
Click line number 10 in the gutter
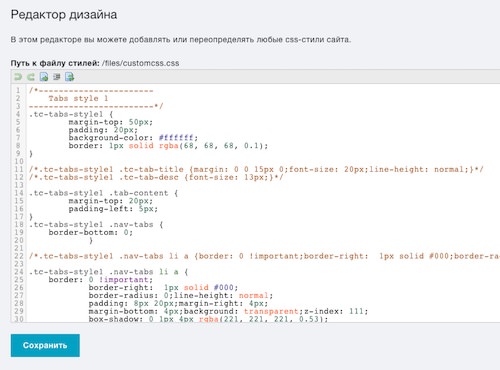pos(19,161)
